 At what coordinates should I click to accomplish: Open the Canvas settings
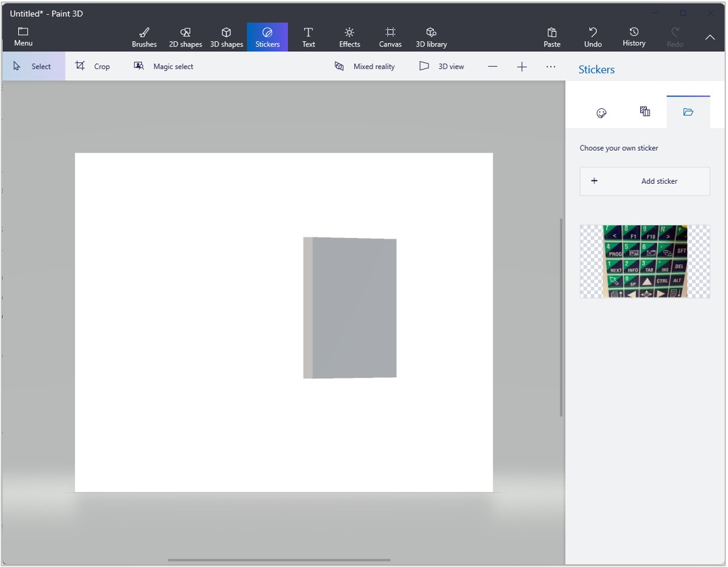click(x=390, y=36)
